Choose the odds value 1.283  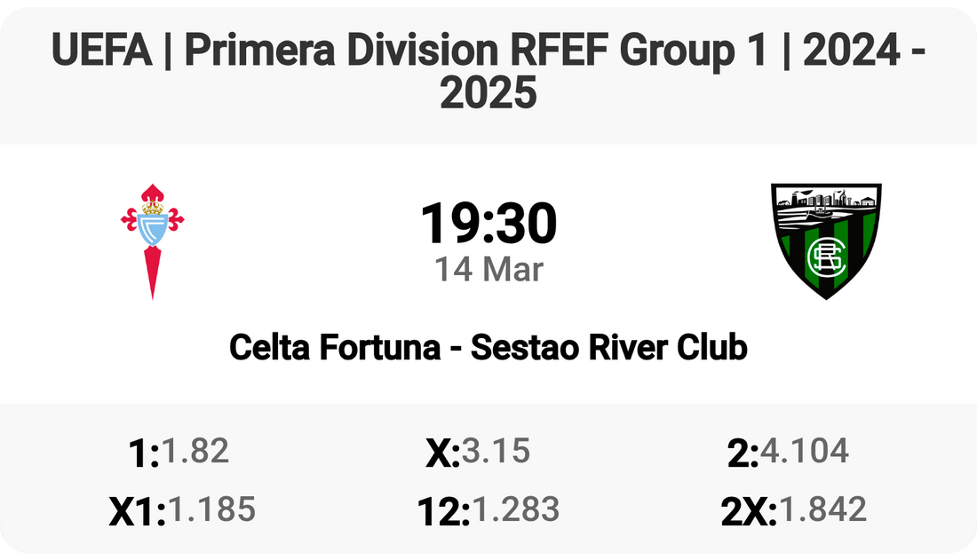click(515, 509)
